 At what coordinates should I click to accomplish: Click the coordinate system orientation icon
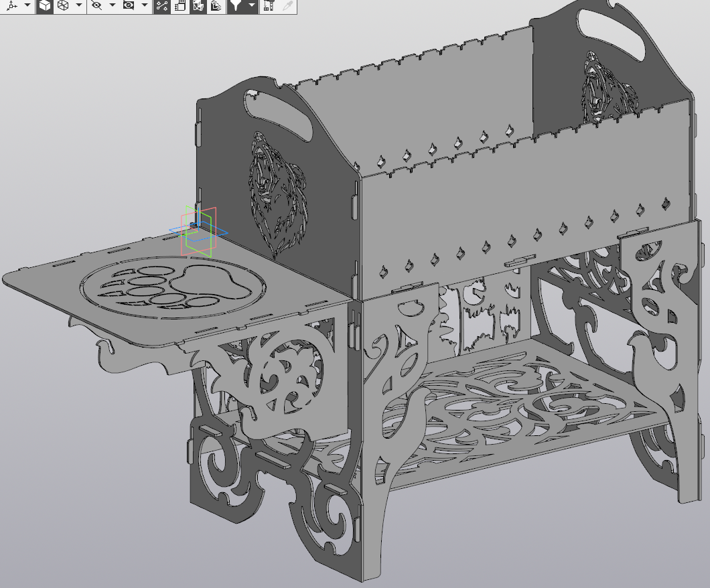[x=12, y=5]
